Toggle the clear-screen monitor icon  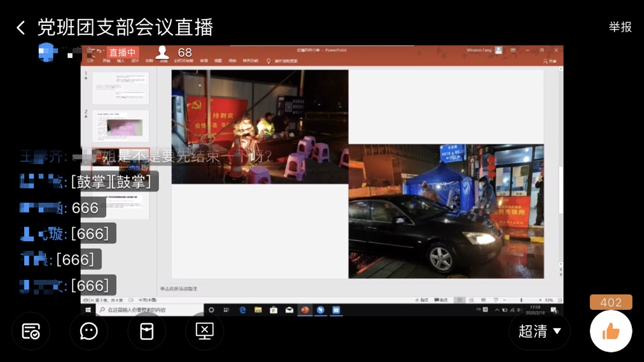[204, 331]
